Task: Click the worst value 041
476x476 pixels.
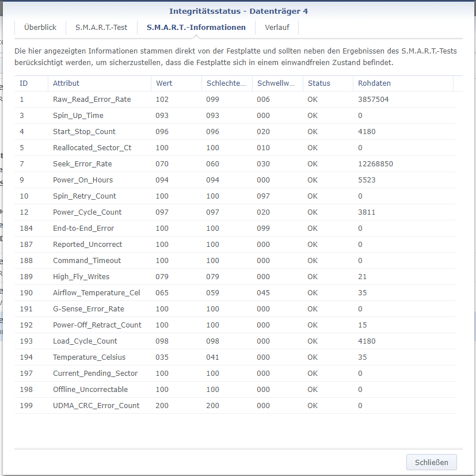Action: pyautogui.click(x=212, y=357)
